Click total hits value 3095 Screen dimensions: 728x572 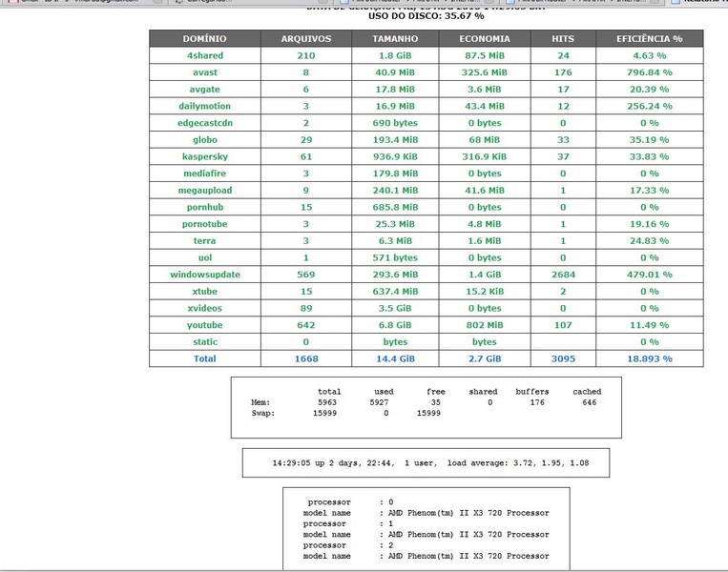563,358
